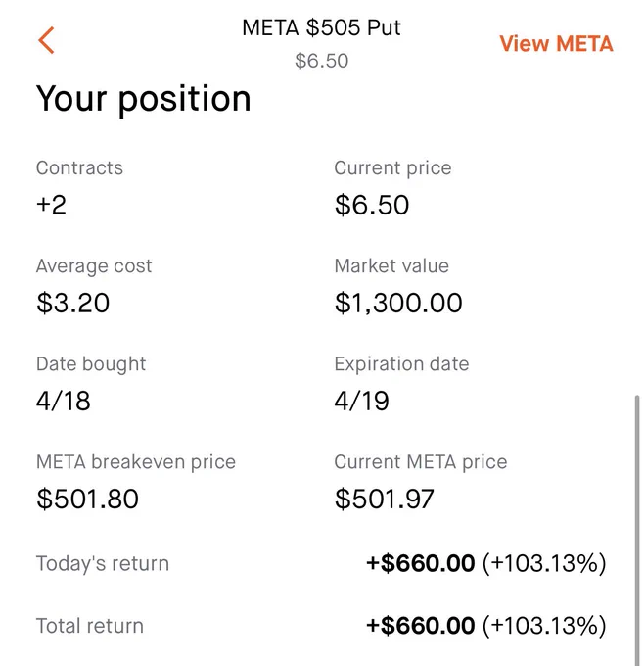The height and width of the screenshot is (666, 644).
Task: Open the View META link
Action: click(556, 44)
